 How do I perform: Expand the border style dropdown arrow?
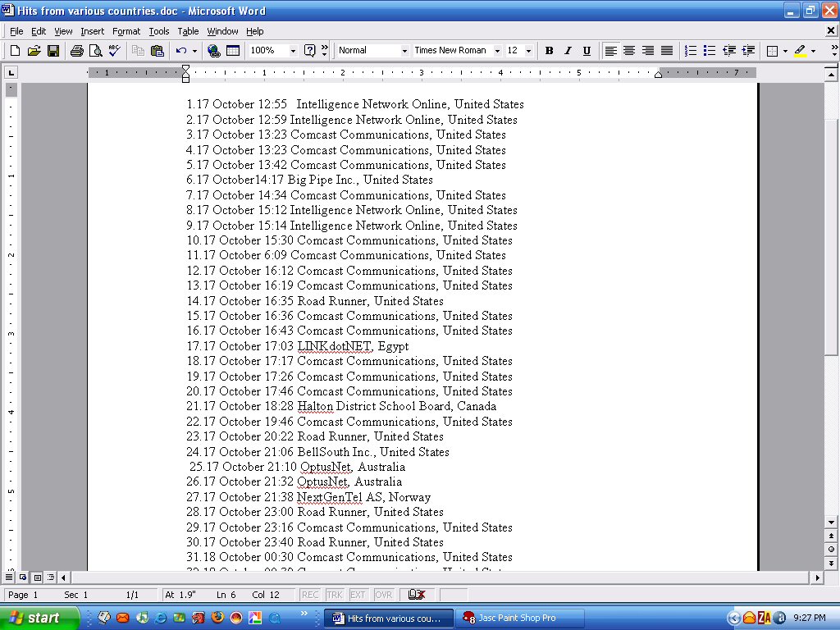click(785, 51)
